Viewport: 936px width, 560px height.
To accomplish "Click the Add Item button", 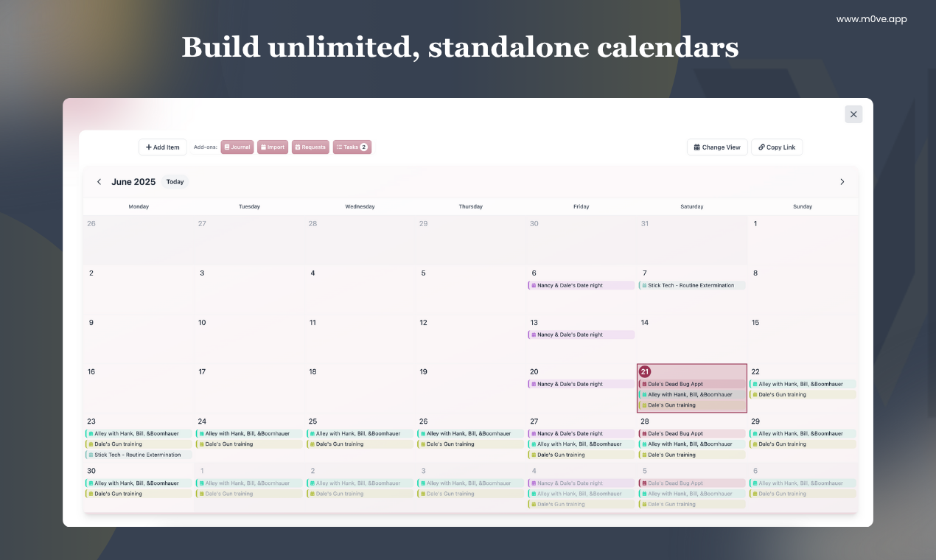I will click(x=163, y=147).
